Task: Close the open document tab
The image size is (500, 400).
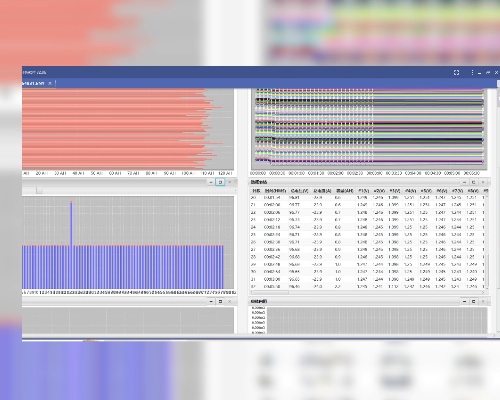Action: tap(50, 83)
